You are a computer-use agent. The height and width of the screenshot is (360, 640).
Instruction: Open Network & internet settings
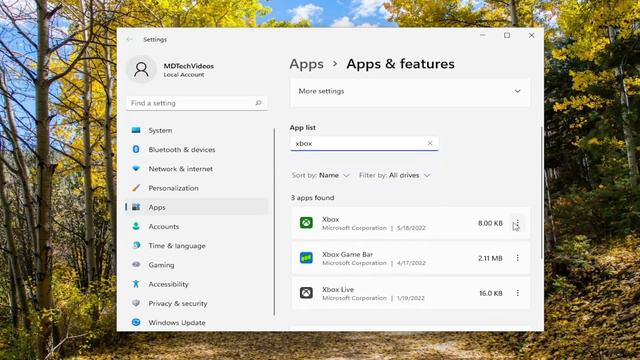coord(196,169)
